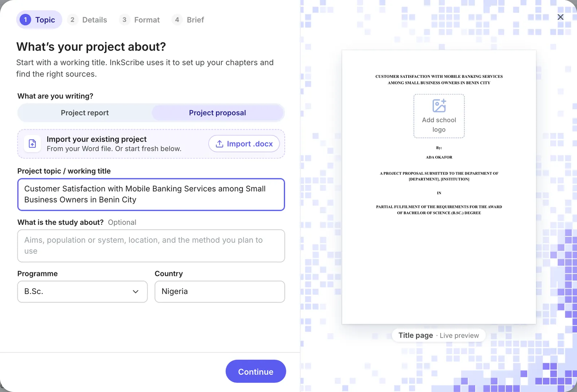This screenshot has height=392, width=577.
Task: Click the step 2 number circle
Action: tap(72, 20)
